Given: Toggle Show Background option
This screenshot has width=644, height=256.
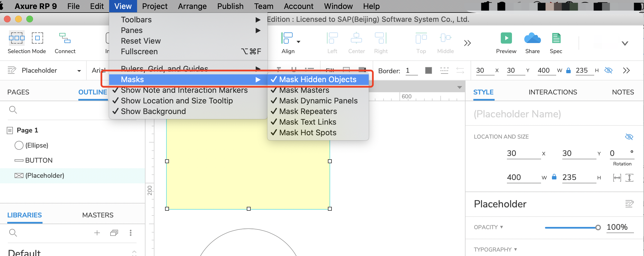Looking at the screenshot, I should 188,112.
